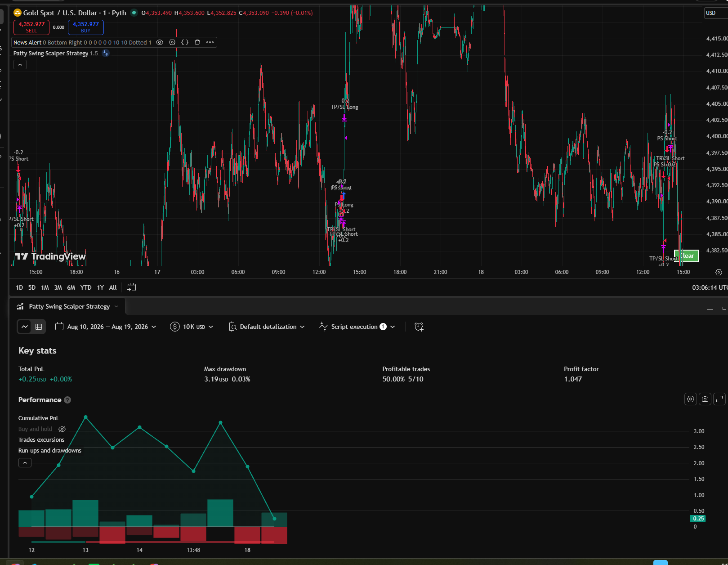
Task: Select the 1D time range
Action: pos(19,287)
